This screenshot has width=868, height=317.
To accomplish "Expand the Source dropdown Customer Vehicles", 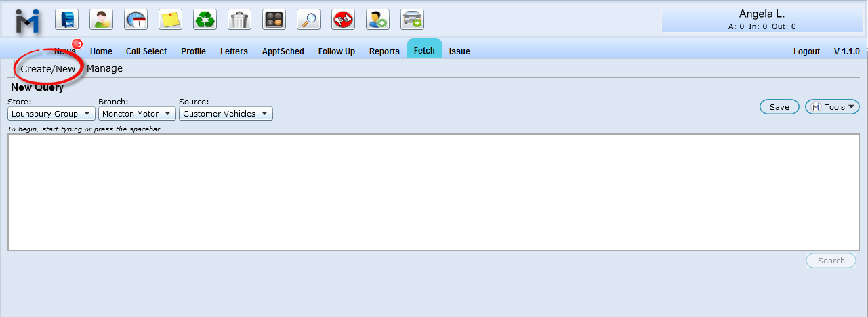I will click(226, 114).
